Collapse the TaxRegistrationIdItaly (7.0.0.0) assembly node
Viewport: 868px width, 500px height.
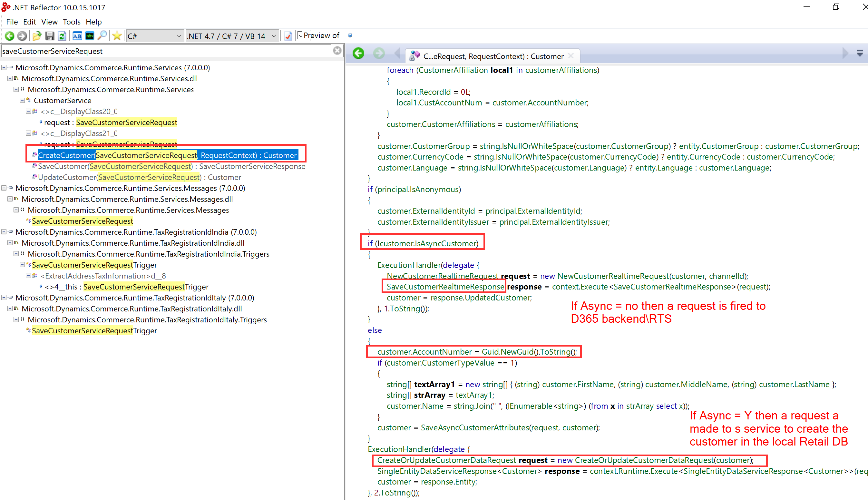4,298
